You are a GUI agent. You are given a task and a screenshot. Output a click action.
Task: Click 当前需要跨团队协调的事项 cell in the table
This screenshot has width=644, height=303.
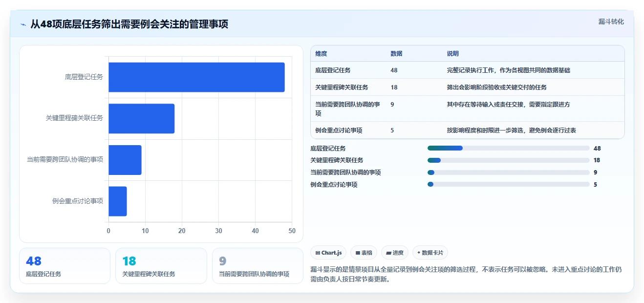tap(348, 108)
